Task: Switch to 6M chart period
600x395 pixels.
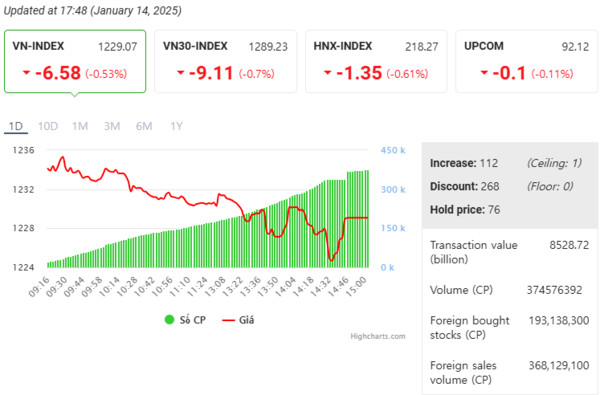Action: [x=144, y=126]
